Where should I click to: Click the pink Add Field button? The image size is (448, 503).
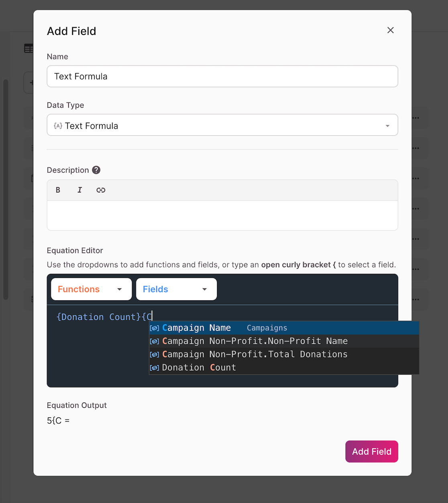coord(371,451)
